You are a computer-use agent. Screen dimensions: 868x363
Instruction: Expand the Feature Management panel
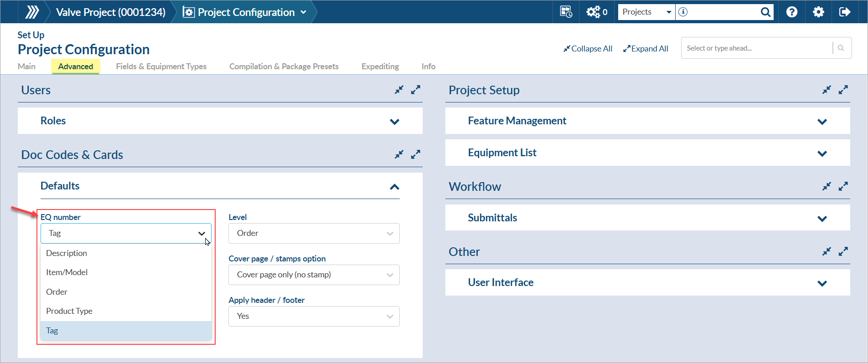pos(822,122)
